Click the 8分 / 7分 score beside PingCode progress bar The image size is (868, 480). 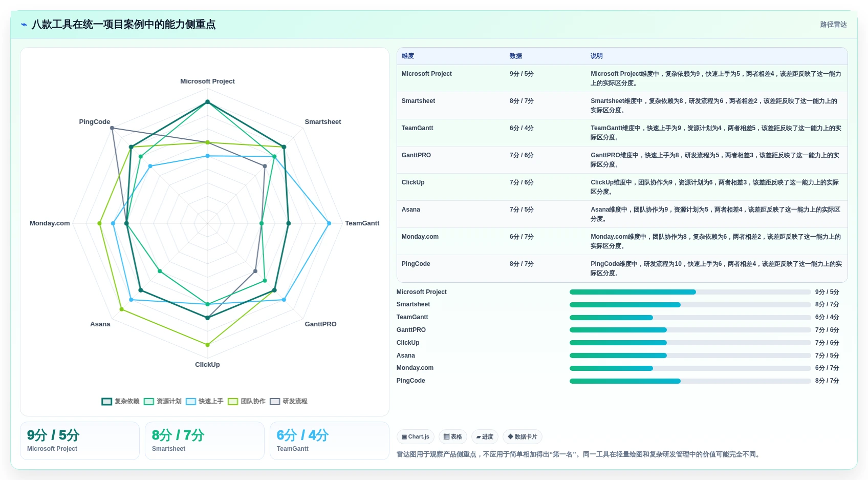tap(827, 381)
